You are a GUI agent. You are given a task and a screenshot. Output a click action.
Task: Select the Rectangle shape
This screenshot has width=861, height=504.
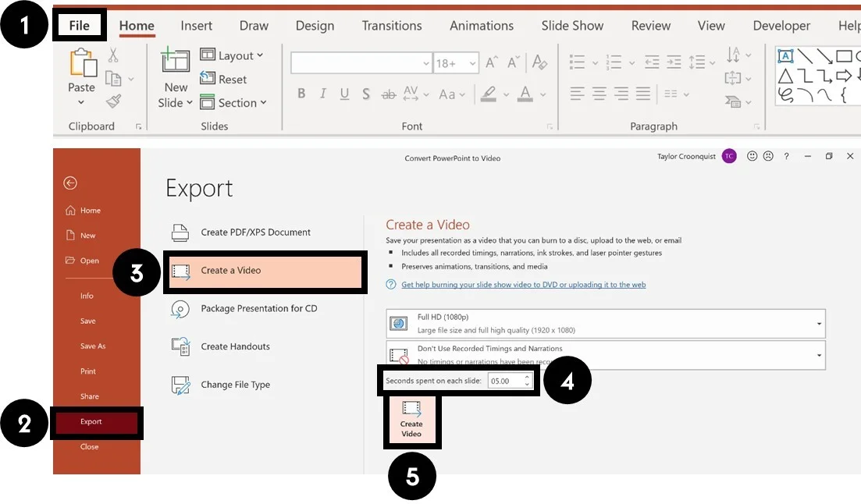[844, 56]
